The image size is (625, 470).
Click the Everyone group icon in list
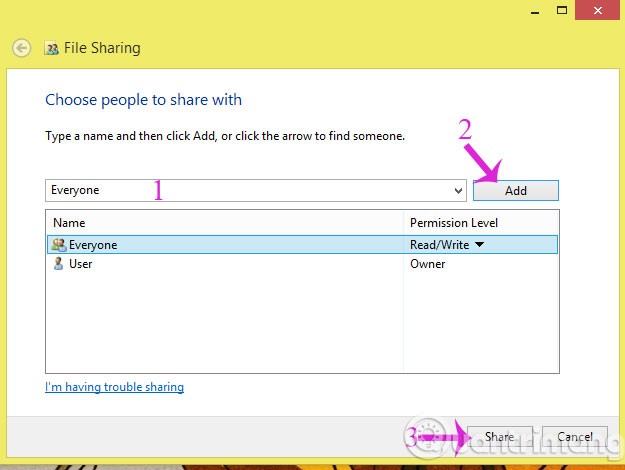tap(58, 245)
